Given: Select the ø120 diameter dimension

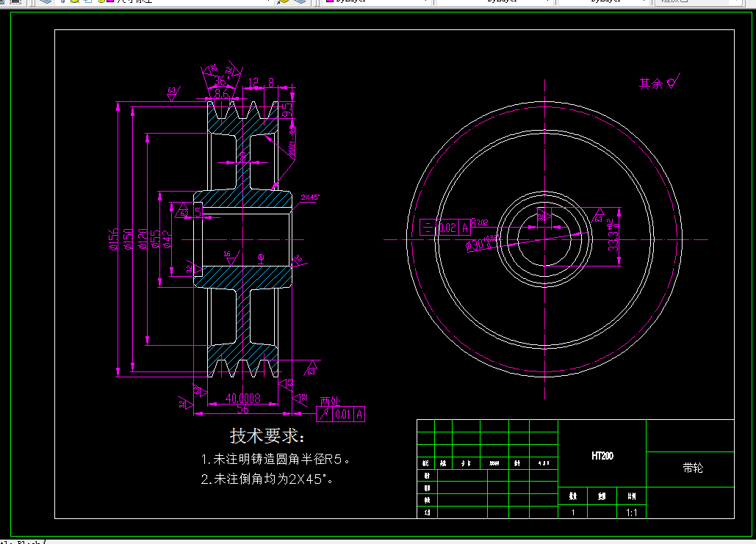Looking at the screenshot, I should [x=143, y=239].
